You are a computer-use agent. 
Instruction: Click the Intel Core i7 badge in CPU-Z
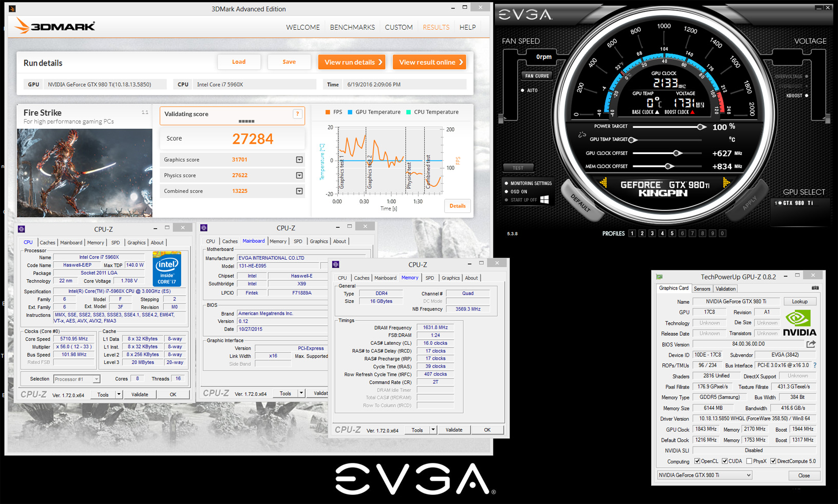click(166, 269)
